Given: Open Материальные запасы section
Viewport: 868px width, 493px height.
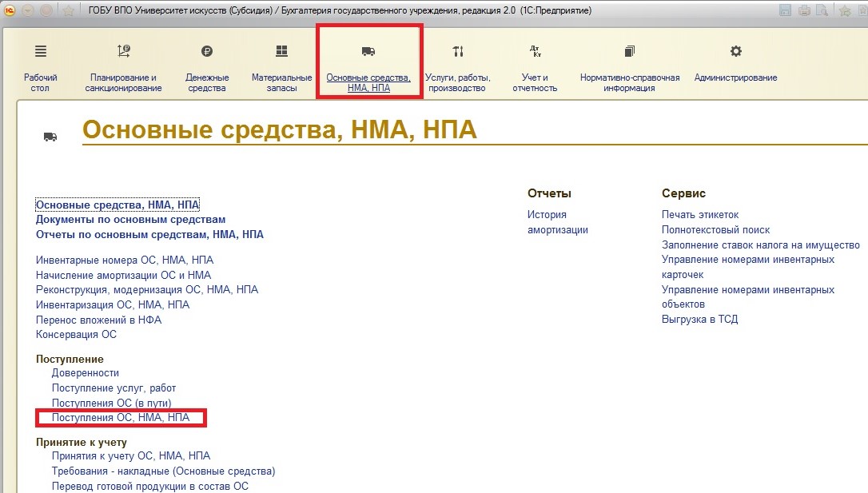Looking at the screenshot, I should click(281, 68).
